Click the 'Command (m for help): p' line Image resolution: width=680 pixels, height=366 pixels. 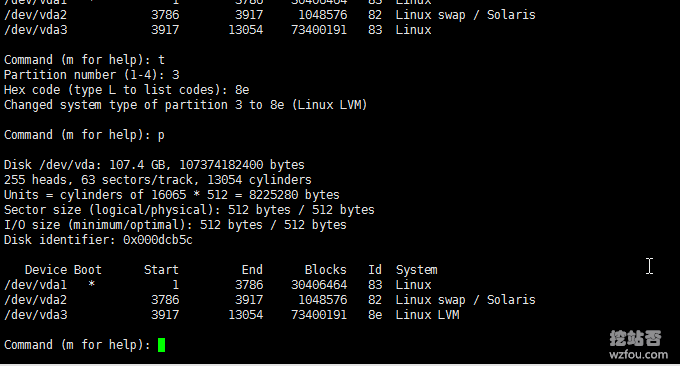pyautogui.click(x=84, y=135)
